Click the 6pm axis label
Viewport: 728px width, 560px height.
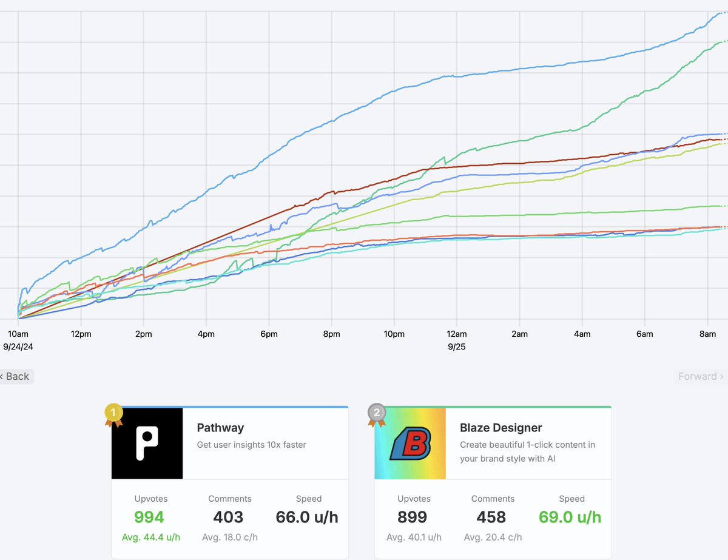(269, 334)
